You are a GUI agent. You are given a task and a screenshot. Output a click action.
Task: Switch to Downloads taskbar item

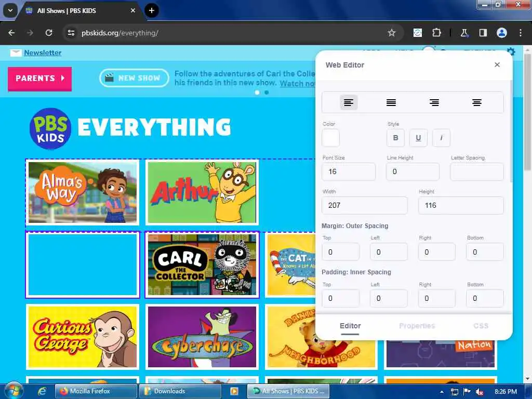[x=180, y=391]
